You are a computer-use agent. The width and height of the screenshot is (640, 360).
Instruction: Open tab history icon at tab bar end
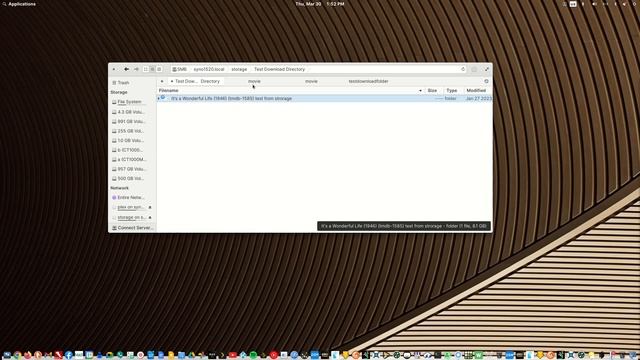486,81
